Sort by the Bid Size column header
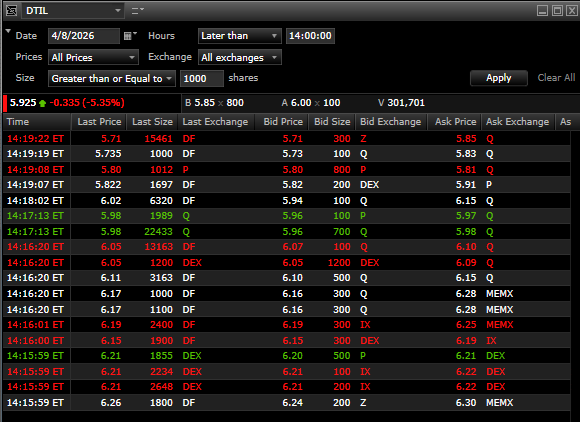Image resolution: width=580 pixels, height=422 pixels. click(x=332, y=122)
